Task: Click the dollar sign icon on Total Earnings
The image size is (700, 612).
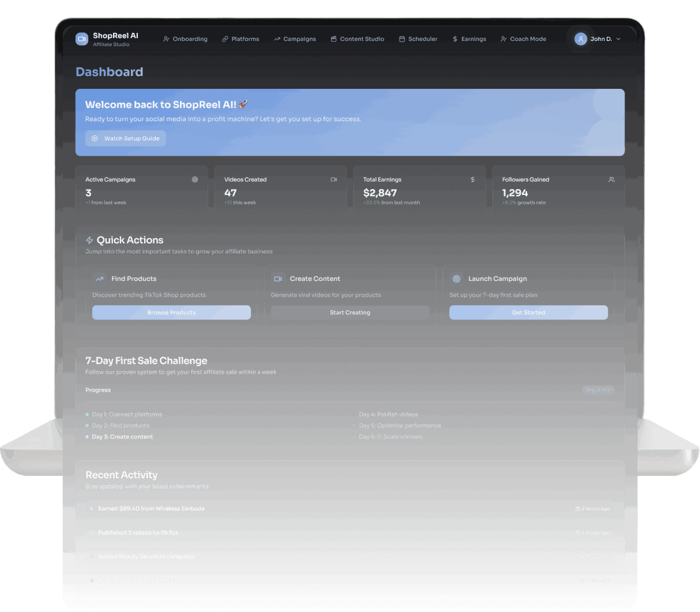Action: click(472, 179)
